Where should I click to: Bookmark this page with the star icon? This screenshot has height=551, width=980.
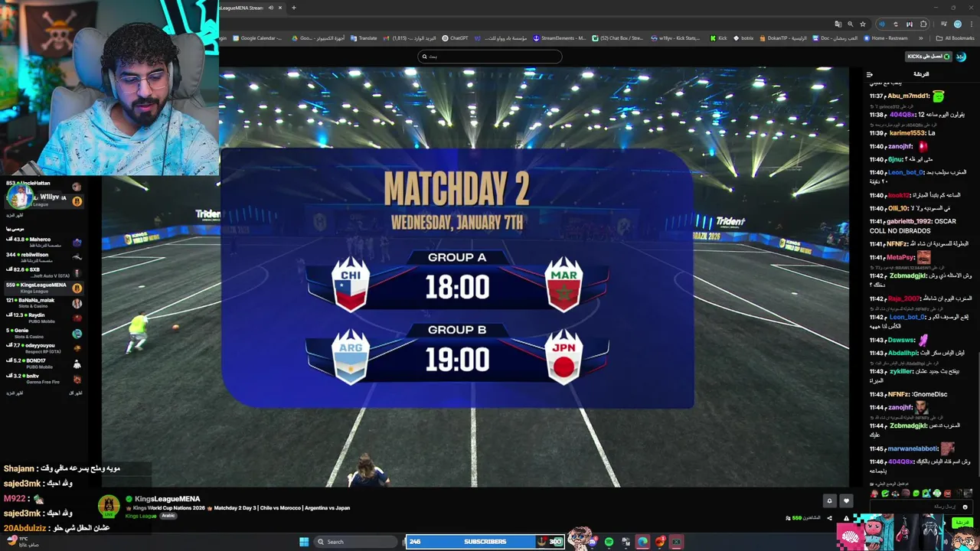pyautogui.click(x=863, y=24)
